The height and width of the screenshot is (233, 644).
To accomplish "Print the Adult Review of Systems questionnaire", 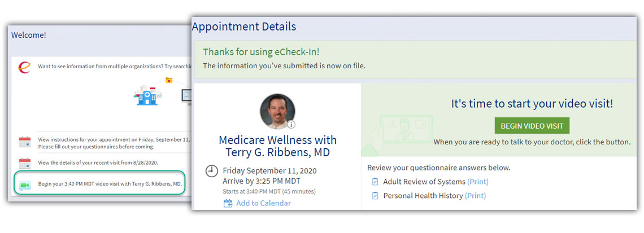I will click(478, 181).
